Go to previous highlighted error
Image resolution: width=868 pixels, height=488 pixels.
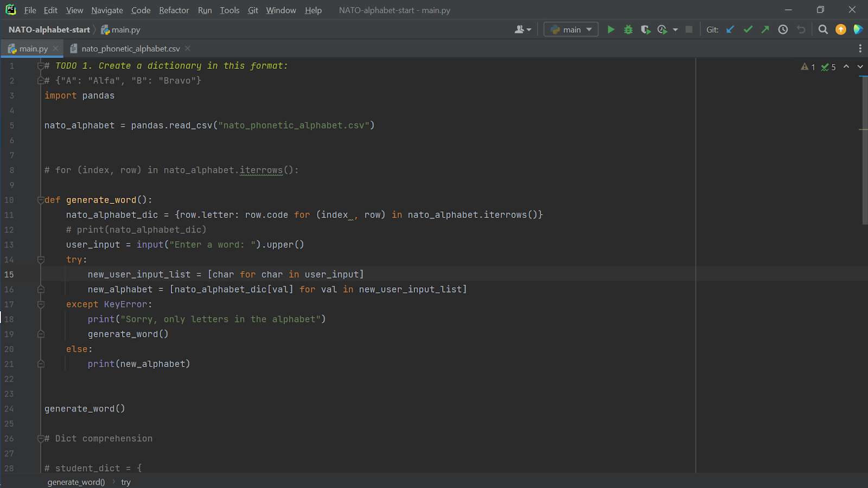point(846,67)
